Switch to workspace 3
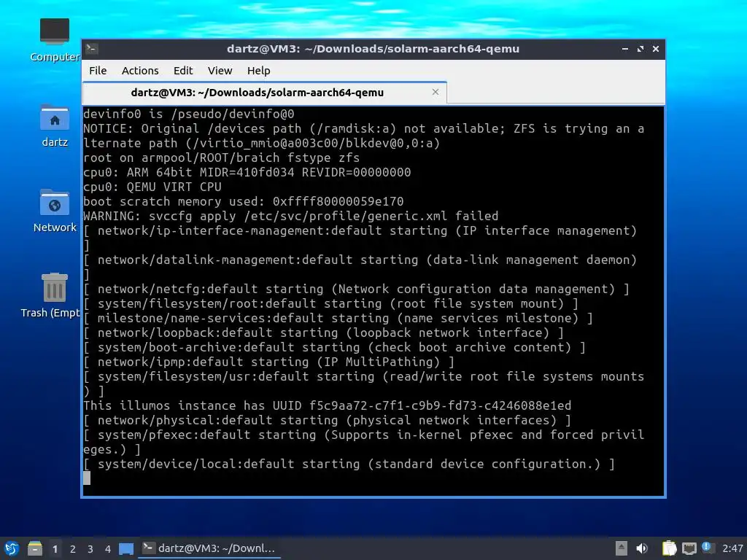Image resolution: width=747 pixels, height=560 pixels. tap(90, 549)
